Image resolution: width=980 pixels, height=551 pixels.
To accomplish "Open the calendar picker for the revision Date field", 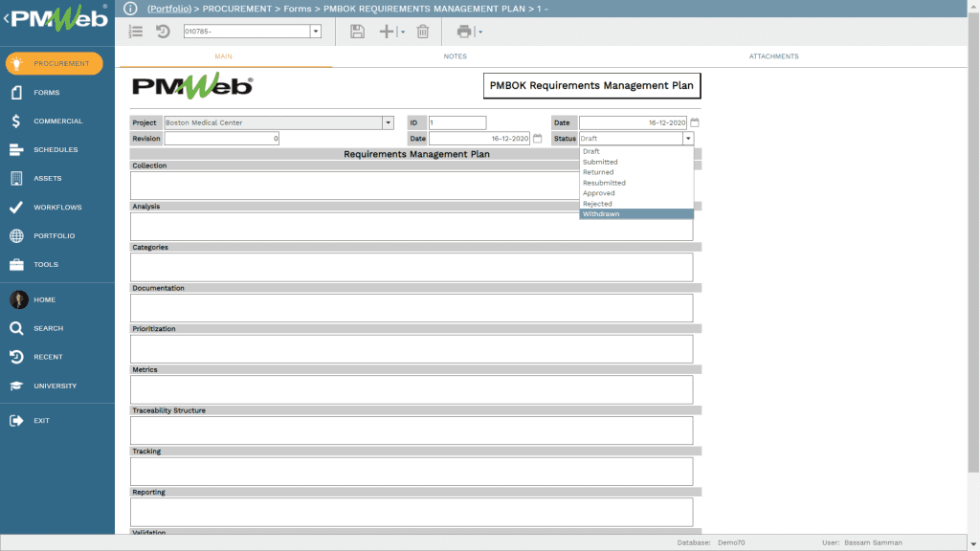I will (x=538, y=138).
